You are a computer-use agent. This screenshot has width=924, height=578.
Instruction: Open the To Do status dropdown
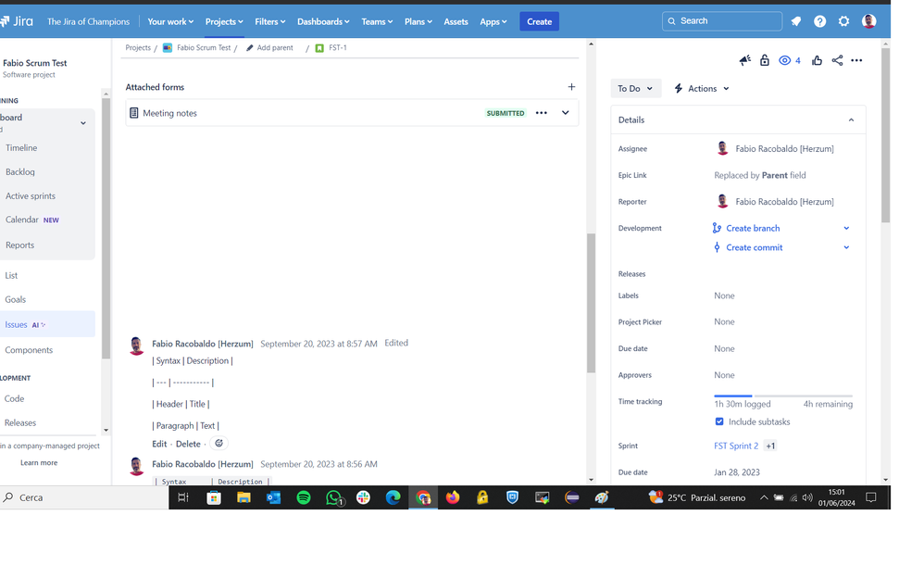click(x=635, y=89)
